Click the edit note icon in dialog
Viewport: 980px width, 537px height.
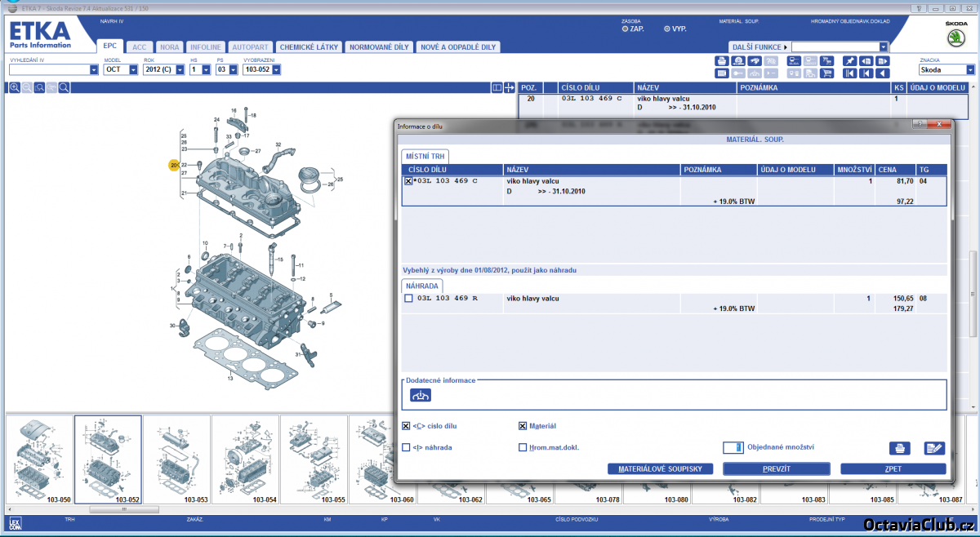coord(933,448)
